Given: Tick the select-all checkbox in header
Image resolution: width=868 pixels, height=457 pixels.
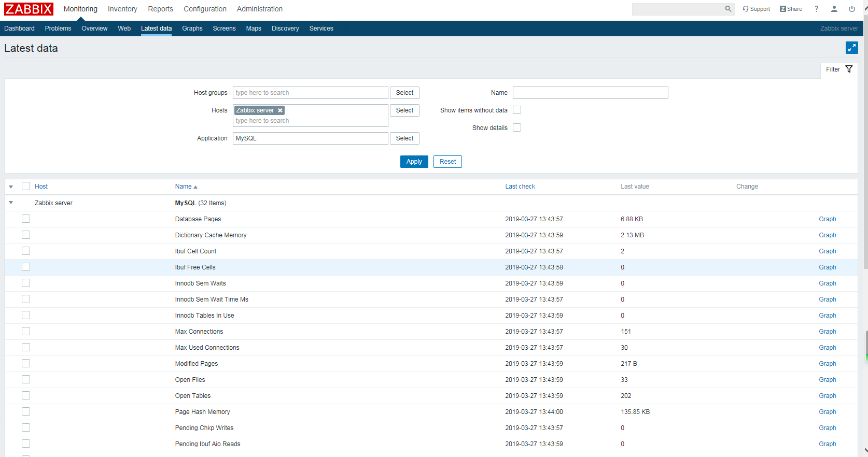Looking at the screenshot, I should 26,186.
